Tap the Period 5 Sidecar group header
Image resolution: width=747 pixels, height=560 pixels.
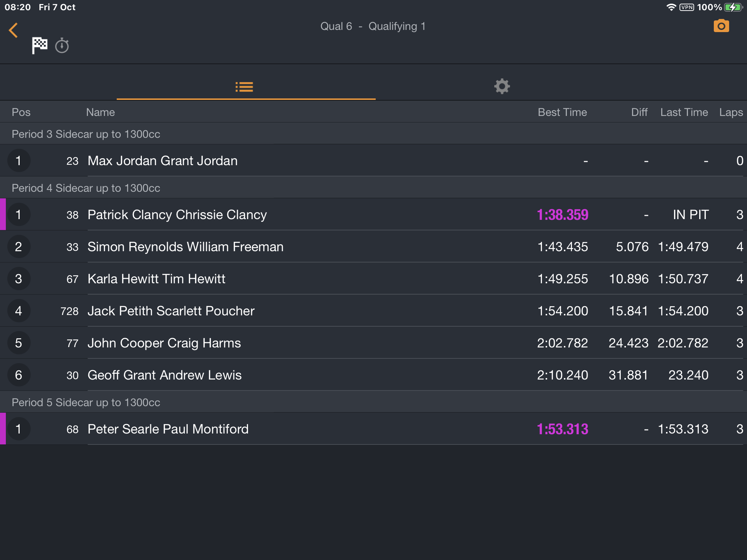pyautogui.click(x=373, y=402)
